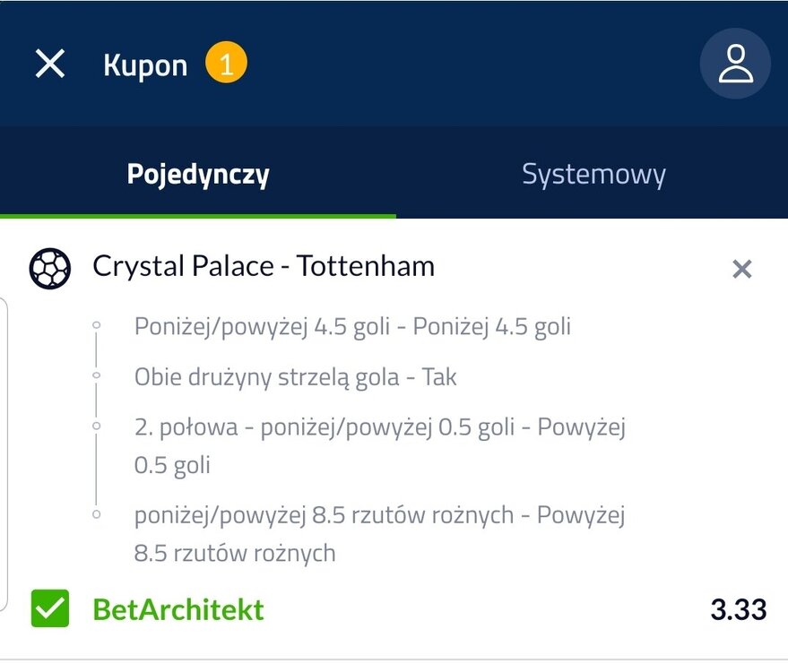Choose the 2. połowa Powyżej 0.5 goli line
This screenshot has width=788, height=672.
pos(379,445)
